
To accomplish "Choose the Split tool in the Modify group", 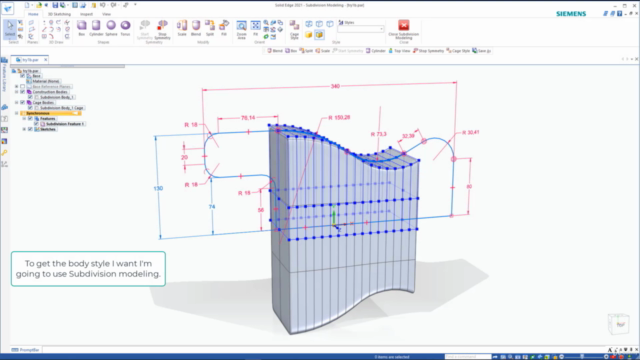I will [210, 28].
